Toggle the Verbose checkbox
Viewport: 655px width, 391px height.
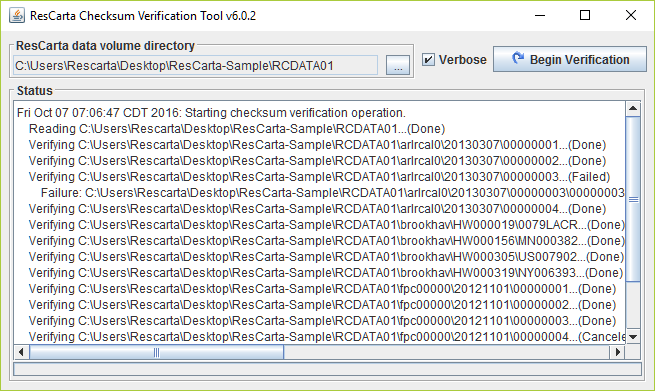pyautogui.click(x=428, y=60)
